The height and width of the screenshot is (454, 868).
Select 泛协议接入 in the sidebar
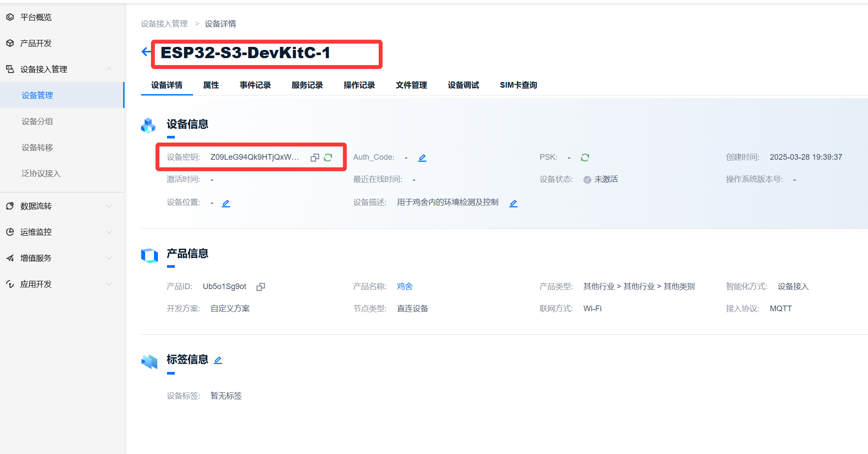click(62, 173)
